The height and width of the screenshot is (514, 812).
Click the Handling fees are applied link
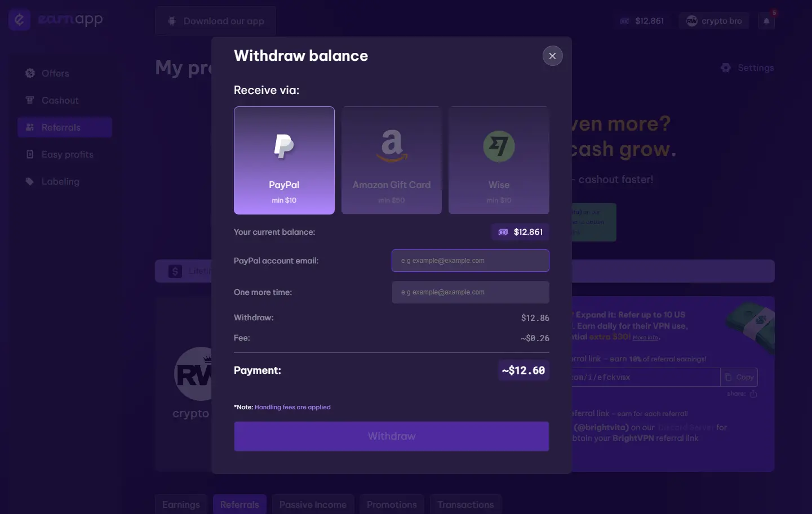[x=292, y=407]
